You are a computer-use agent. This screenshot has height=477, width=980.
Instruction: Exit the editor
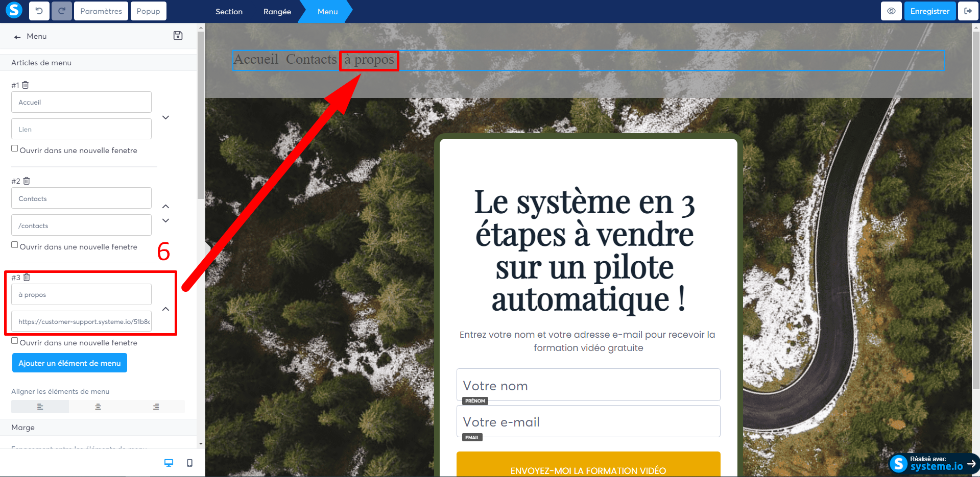coord(968,11)
